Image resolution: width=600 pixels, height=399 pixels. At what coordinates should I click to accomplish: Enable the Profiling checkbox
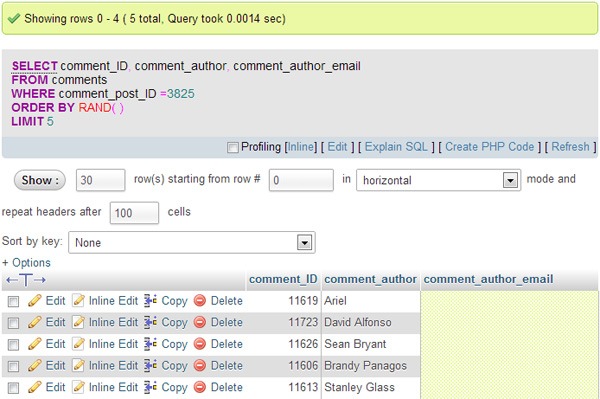(x=233, y=147)
